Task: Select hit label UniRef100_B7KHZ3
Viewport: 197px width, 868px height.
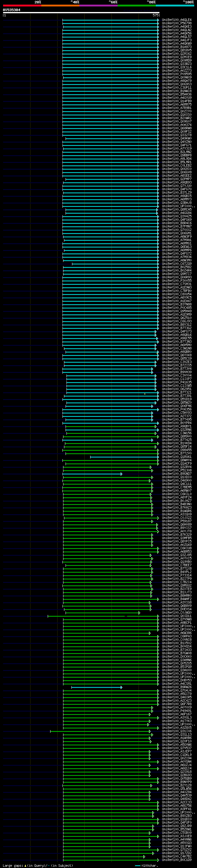Action: [x=176, y=508]
